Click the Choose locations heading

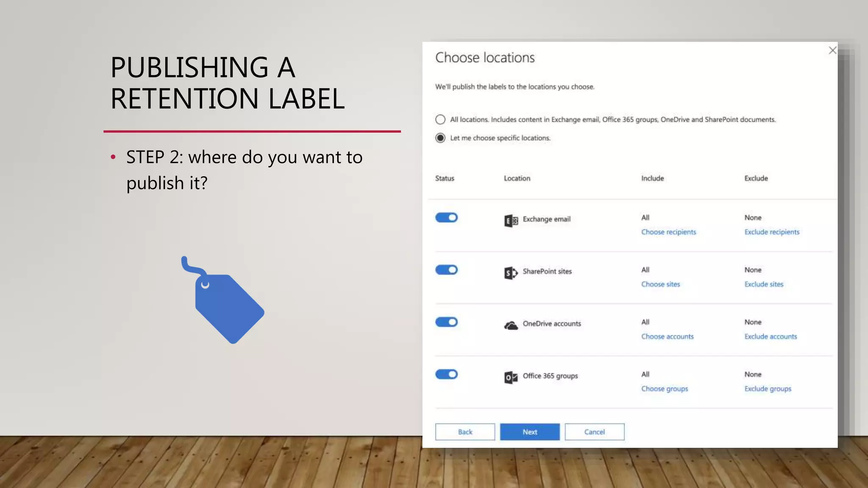[x=485, y=58]
